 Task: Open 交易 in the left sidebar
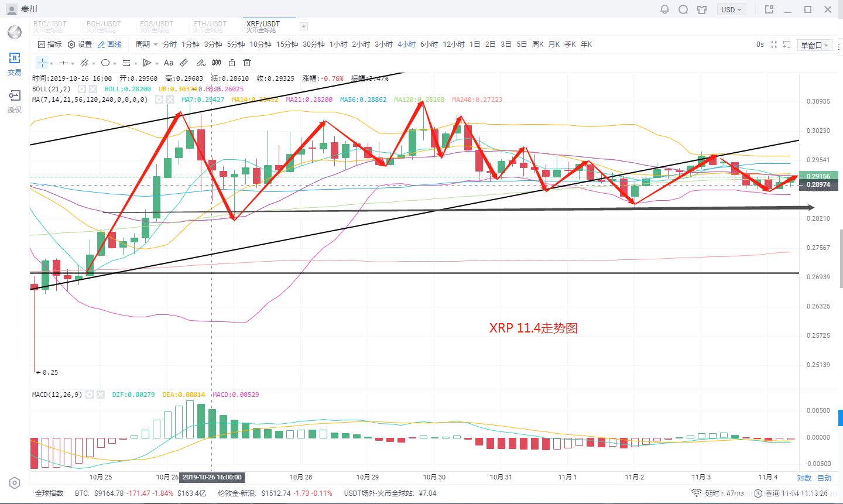[15, 64]
